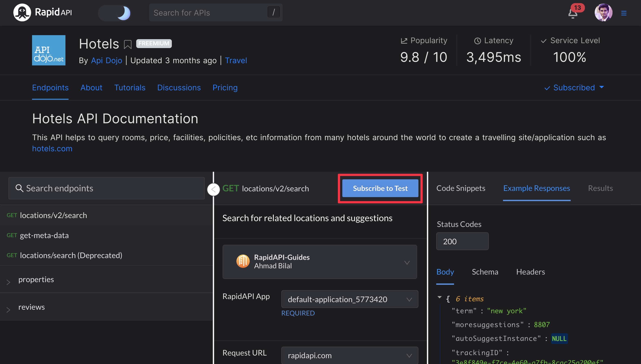641x364 pixels.
Task: Open the RapidAPI App dropdown
Action: click(349, 299)
